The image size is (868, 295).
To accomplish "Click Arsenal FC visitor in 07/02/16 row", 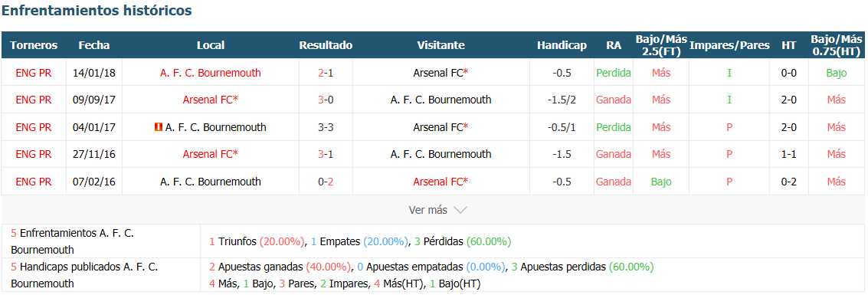I will coord(441,182).
